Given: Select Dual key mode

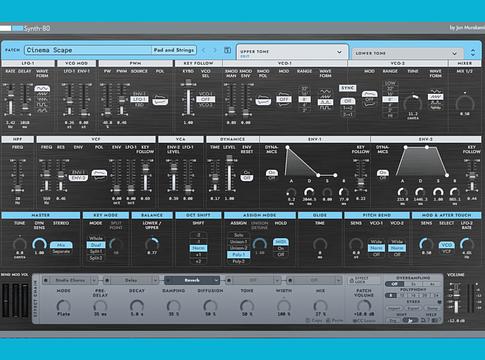Looking at the screenshot, I should [96, 245].
